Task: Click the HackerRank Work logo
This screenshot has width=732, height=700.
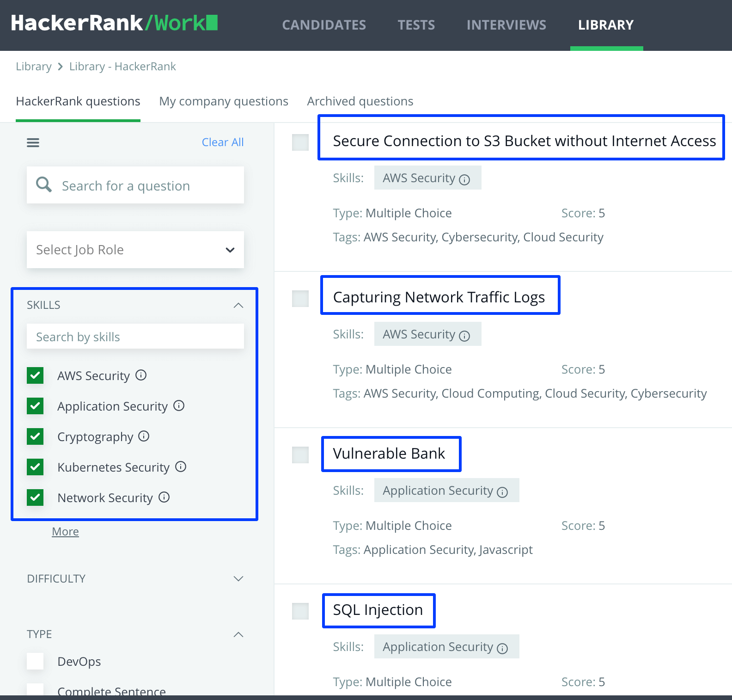Action: tap(114, 23)
